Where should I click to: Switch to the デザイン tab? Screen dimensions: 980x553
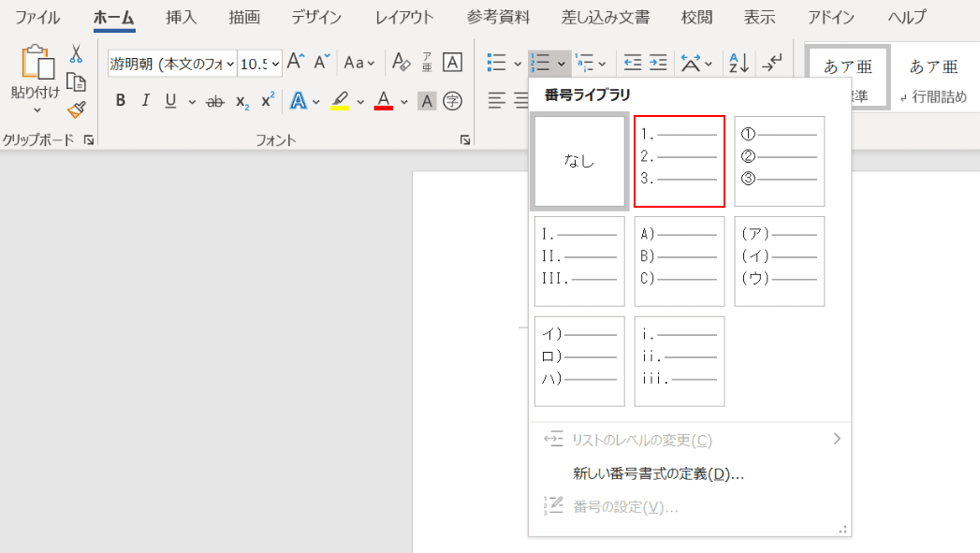[317, 18]
